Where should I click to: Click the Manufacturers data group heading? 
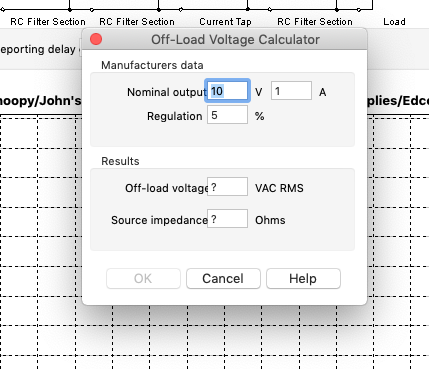pyautogui.click(x=152, y=65)
